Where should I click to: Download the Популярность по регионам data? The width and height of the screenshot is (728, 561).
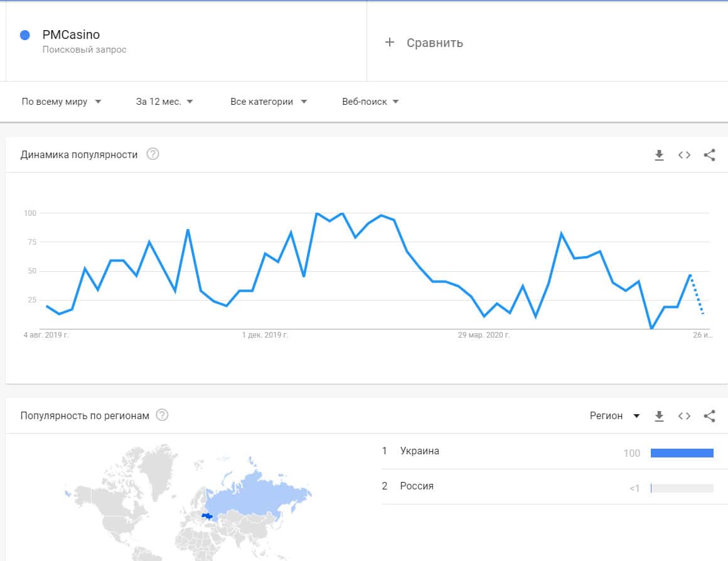[x=659, y=415]
